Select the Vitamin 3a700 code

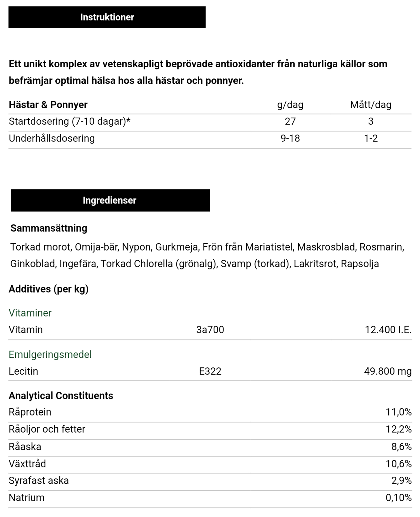210,330
